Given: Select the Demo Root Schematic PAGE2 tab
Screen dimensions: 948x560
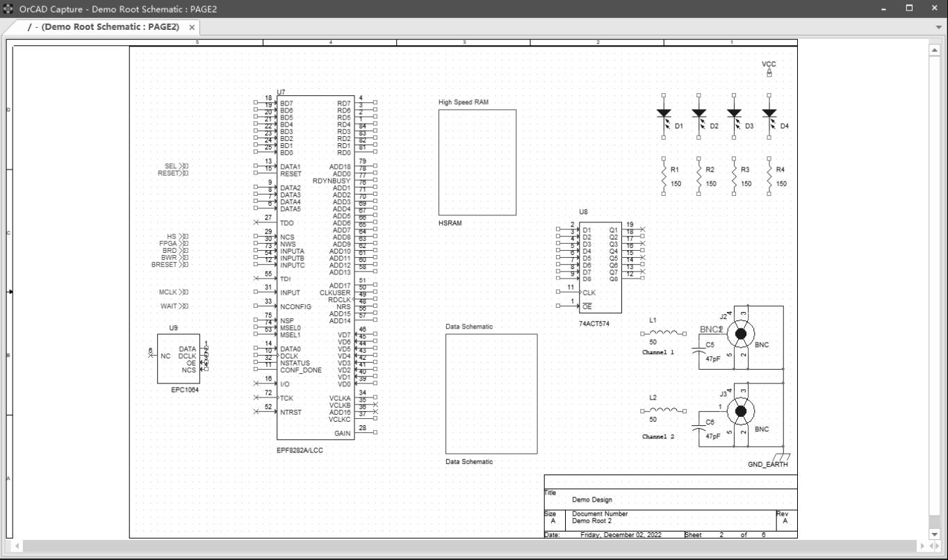Looking at the screenshot, I should pos(103,27).
